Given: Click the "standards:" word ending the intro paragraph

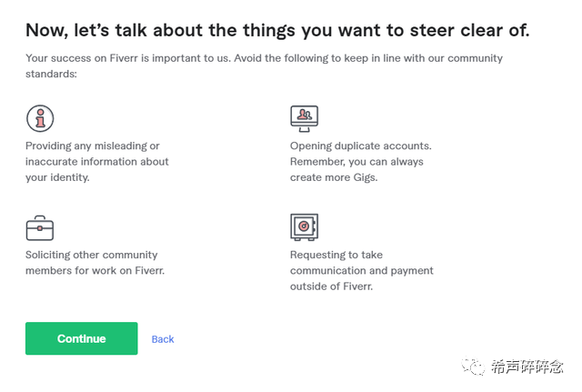Looking at the screenshot, I should pyautogui.click(x=51, y=74).
